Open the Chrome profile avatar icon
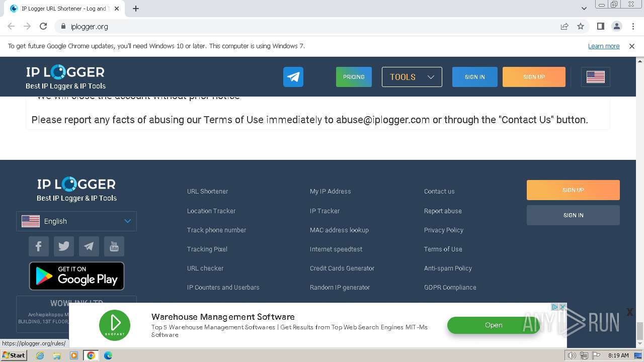 click(617, 26)
